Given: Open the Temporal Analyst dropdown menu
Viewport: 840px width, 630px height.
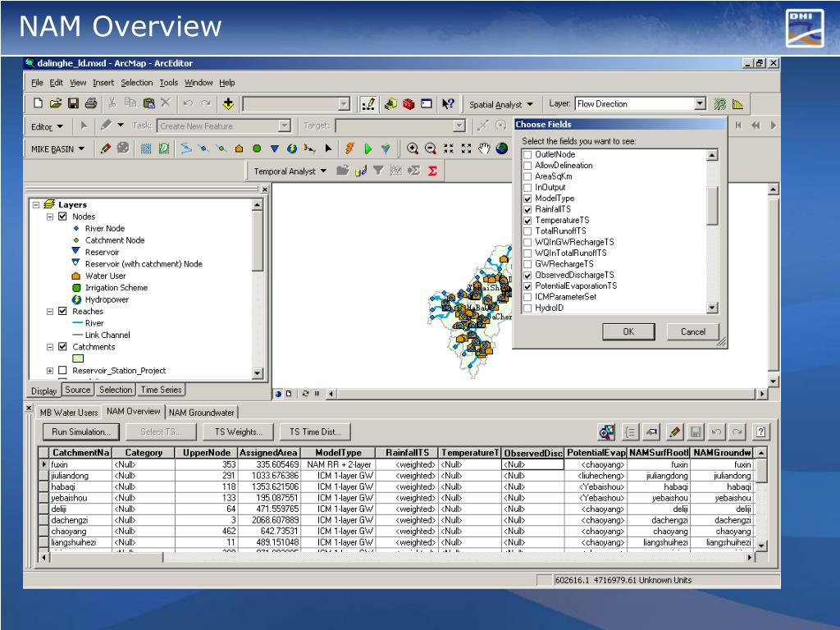Looking at the screenshot, I should coord(290,171).
